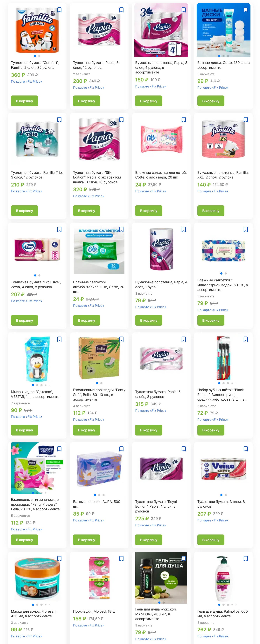260x644 pixels.
Task: Toggle favorite on Papia Deluxe paper towels
Action: pos(183,230)
